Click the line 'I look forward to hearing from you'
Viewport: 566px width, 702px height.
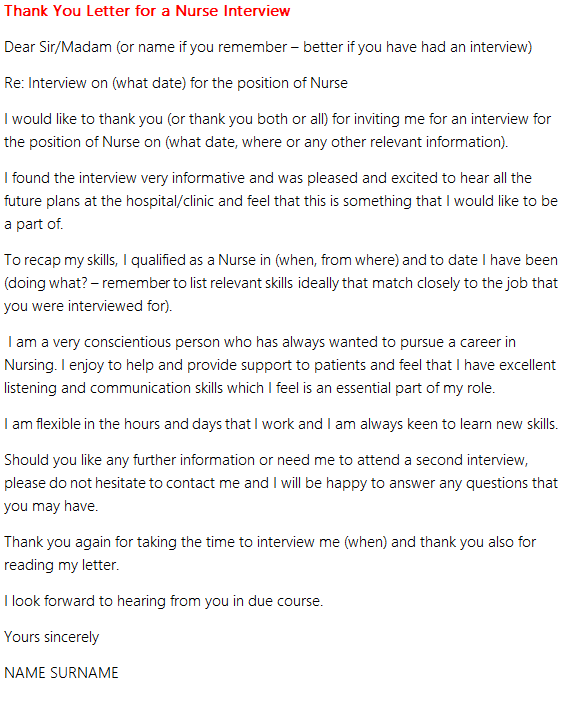(x=163, y=601)
